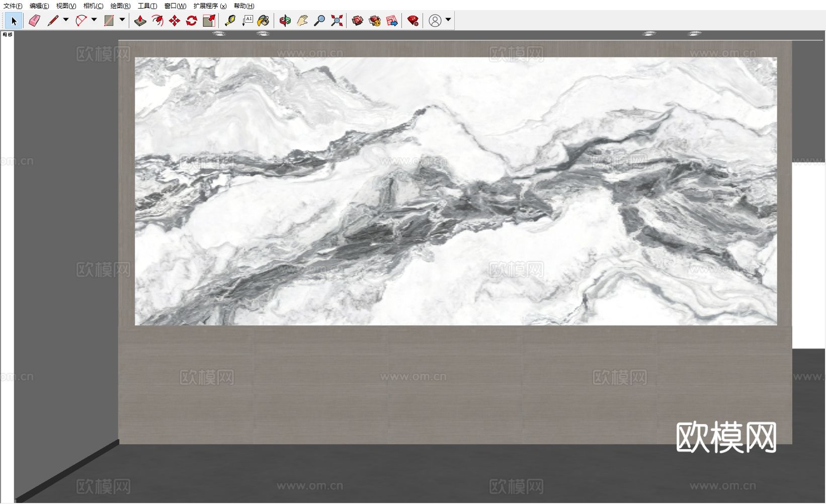The image size is (826, 504).
Task: Click the user account profile icon
Action: (435, 21)
